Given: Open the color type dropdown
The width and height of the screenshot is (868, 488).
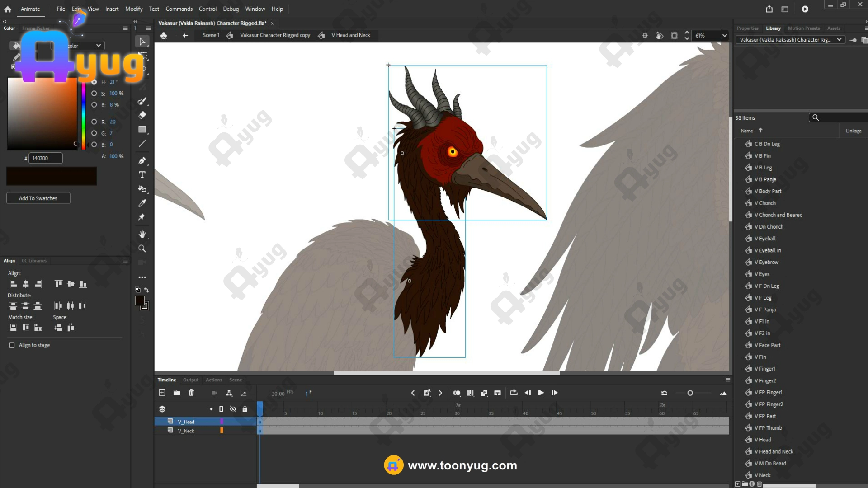Looking at the screenshot, I should [x=98, y=46].
